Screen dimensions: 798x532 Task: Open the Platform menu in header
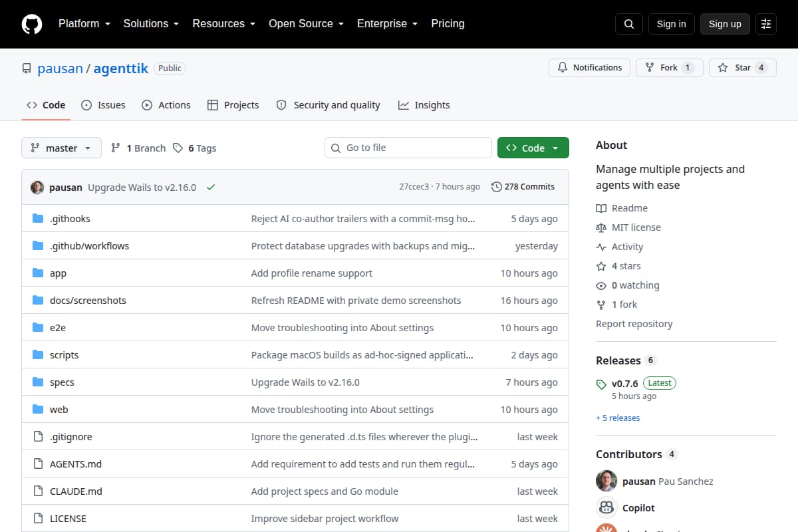pos(84,24)
